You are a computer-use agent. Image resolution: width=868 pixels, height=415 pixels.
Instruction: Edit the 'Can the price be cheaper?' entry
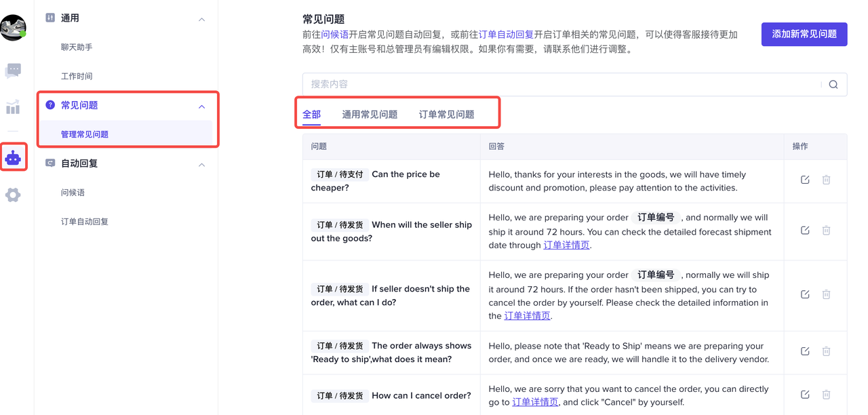805,180
